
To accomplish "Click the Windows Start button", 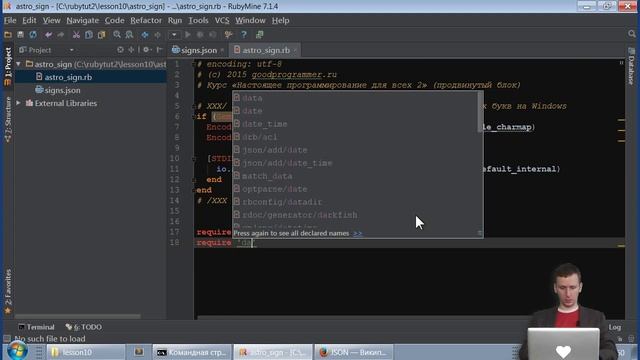I will (x=17, y=351).
